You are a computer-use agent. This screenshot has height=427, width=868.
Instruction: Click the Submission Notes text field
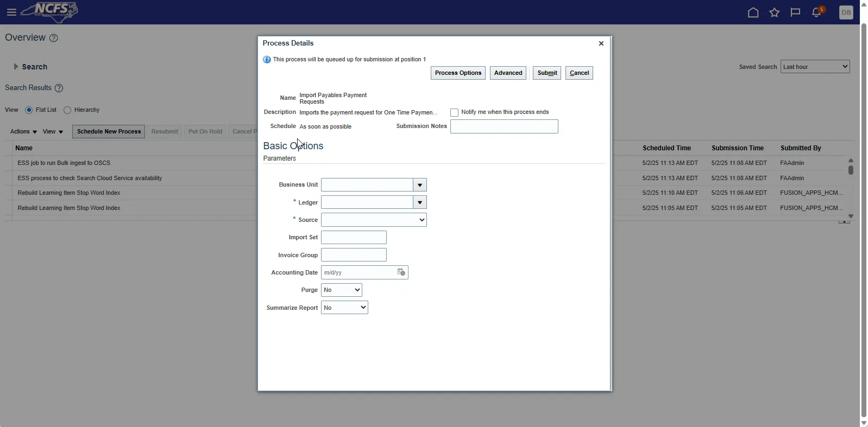point(504,126)
